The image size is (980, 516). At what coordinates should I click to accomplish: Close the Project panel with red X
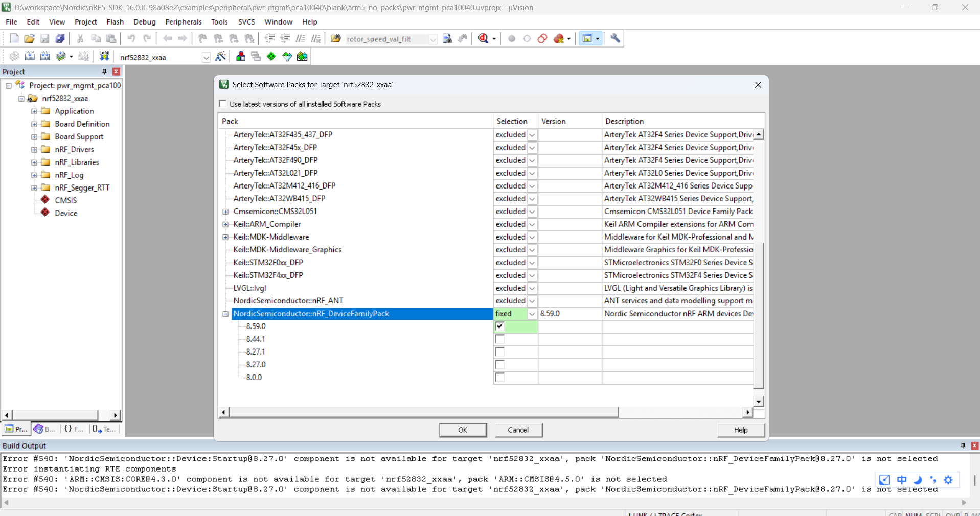116,72
